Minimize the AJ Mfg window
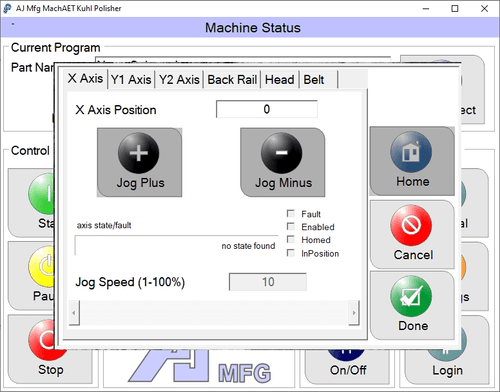The image size is (500, 392). coord(426,9)
